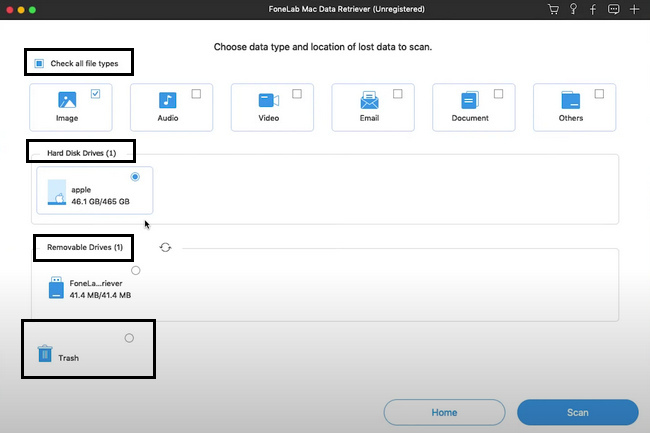Start the Scan button
Screen dimensions: 650x433
pyautogui.click(x=578, y=412)
